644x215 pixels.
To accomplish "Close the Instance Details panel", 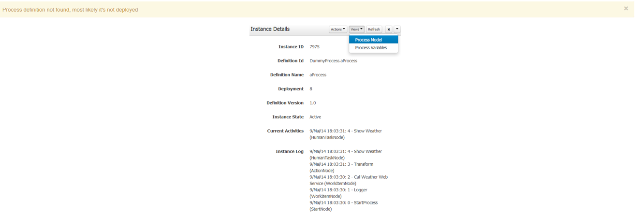I will coord(388,29).
